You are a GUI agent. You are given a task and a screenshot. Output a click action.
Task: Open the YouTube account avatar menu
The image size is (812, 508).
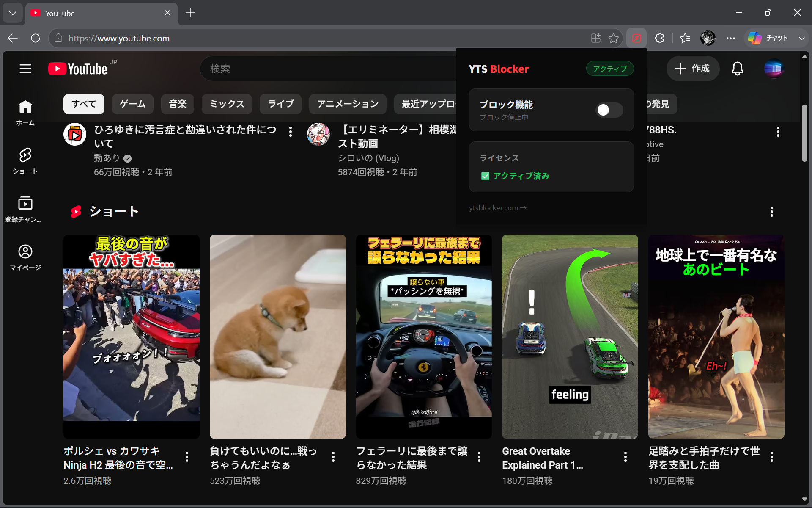[x=774, y=69]
